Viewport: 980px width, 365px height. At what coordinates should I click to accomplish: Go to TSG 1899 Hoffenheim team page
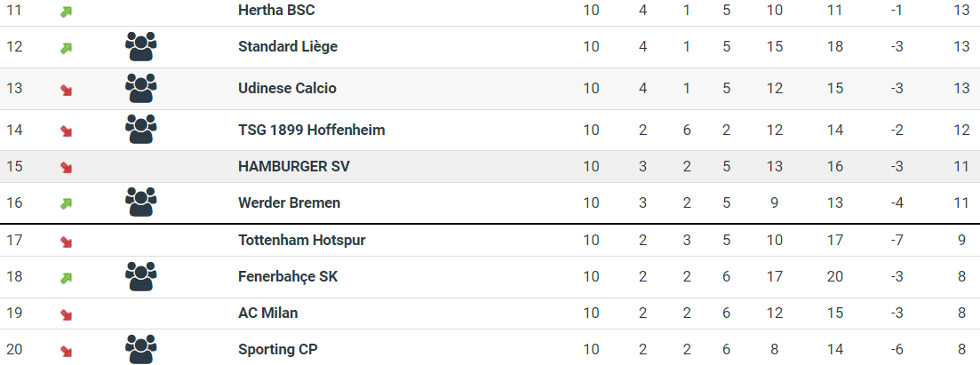pos(311,130)
